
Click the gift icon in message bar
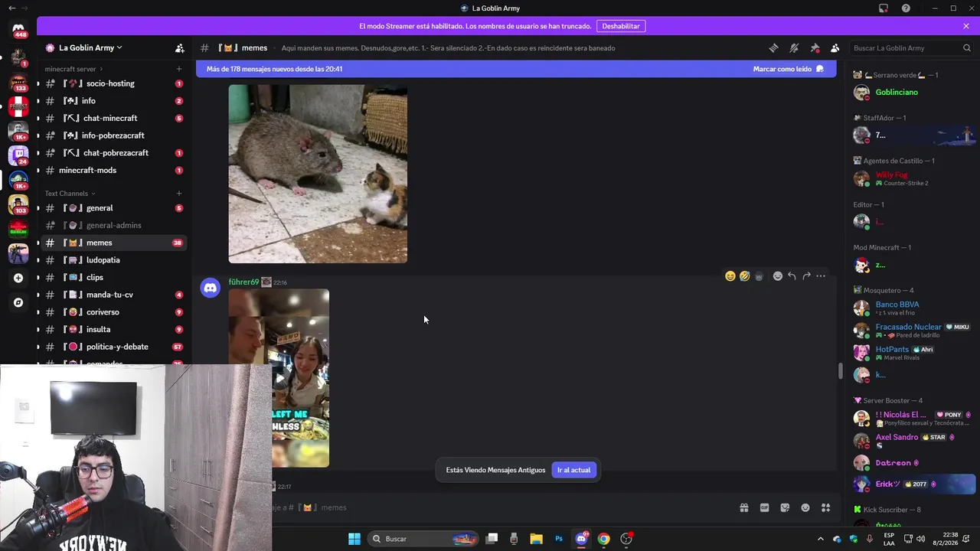(743, 507)
